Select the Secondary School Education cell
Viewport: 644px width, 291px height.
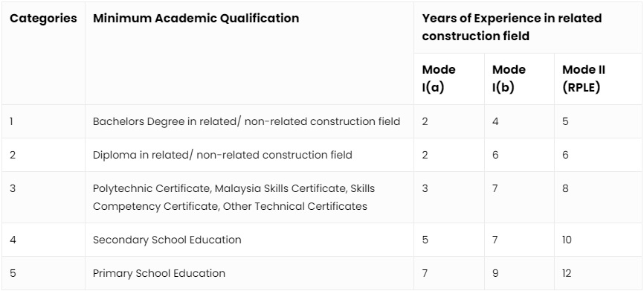coord(167,240)
